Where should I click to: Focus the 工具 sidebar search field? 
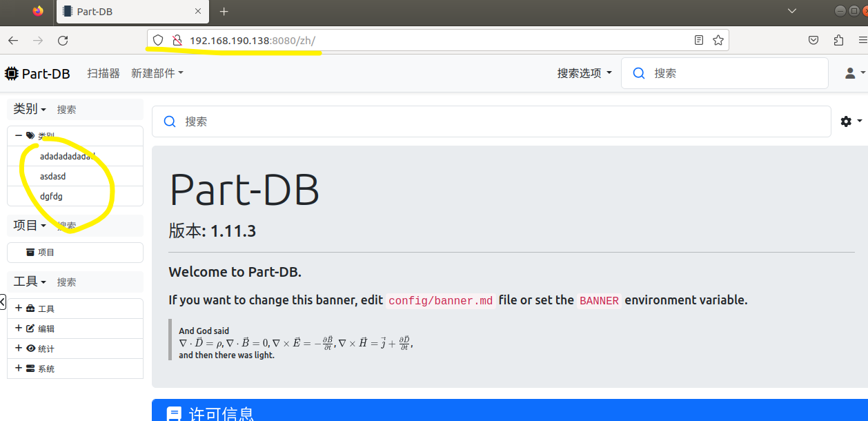pos(97,282)
